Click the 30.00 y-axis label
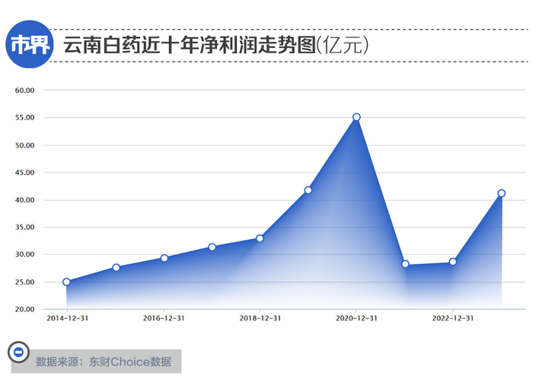This screenshot has width=533, height=392. (25, 254)
